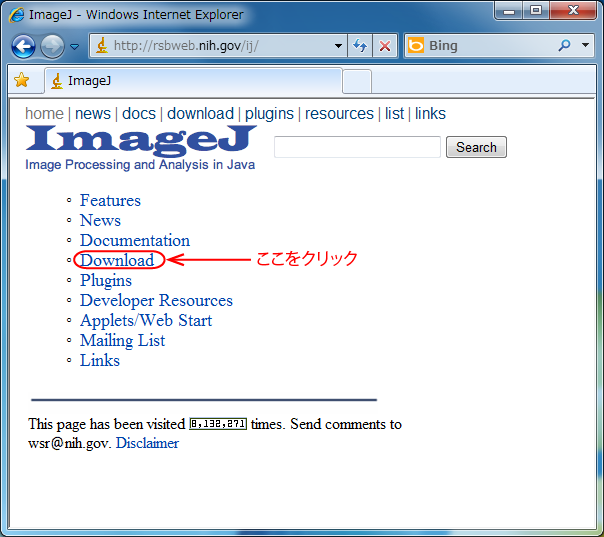This screenshot has height=537, width=604.
Task: Click the Refresh page icon
Action: click(360, 46)
